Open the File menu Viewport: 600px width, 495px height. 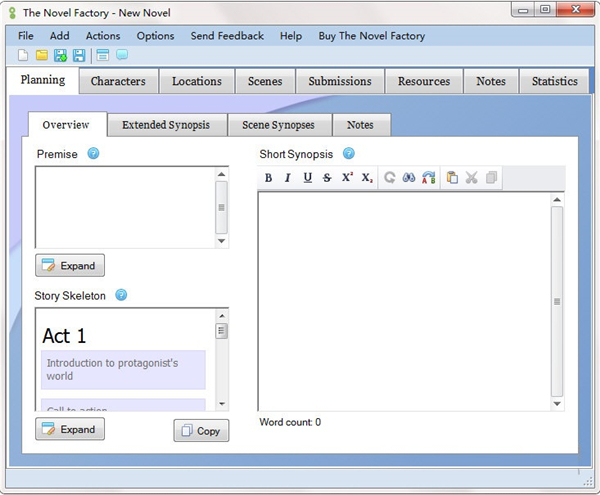(26, 36)
